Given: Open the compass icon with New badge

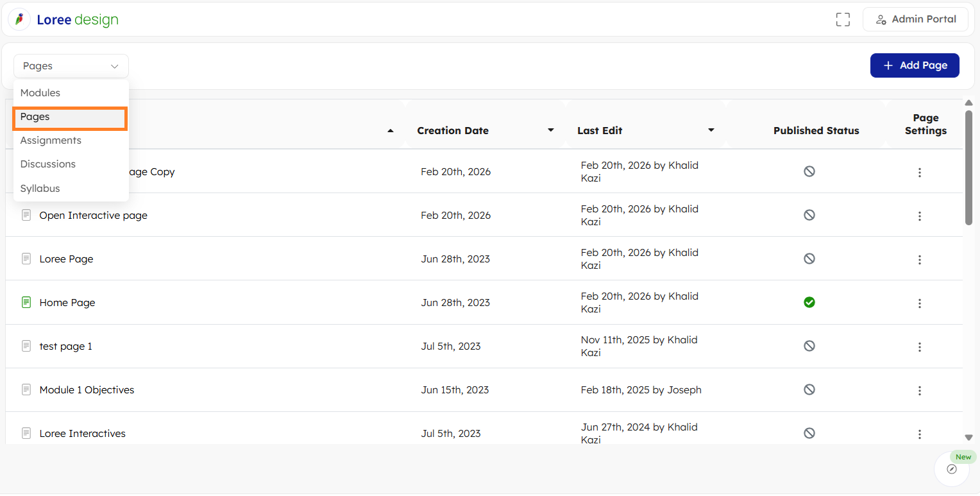Looking at the screenshot, I should click(x=951, y=469).
